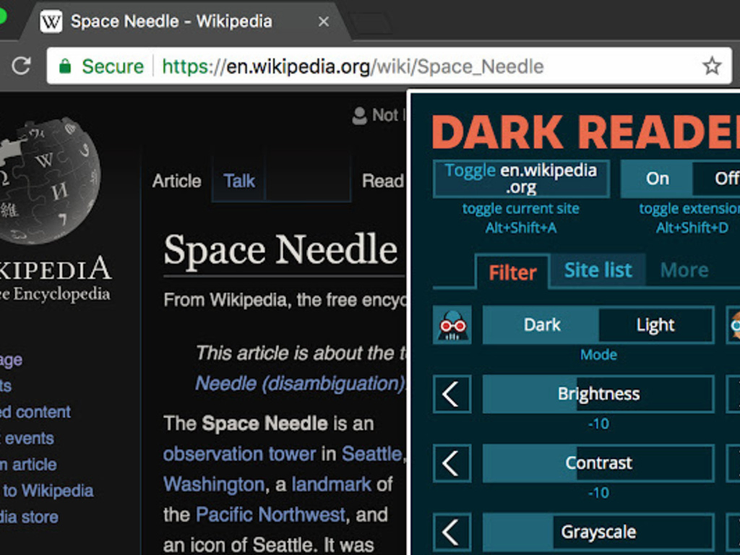Turn the Dark Reader extension Off

[716, 178]
